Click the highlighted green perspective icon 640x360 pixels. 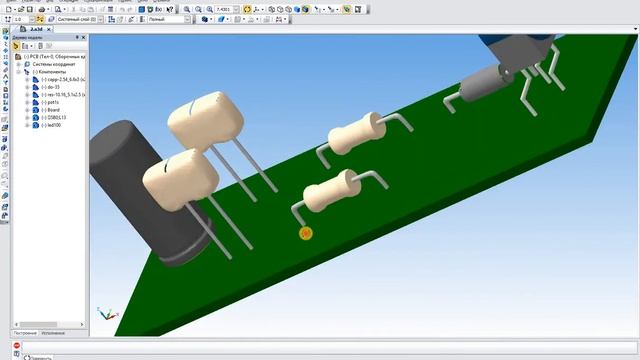[x=347, y=9]
